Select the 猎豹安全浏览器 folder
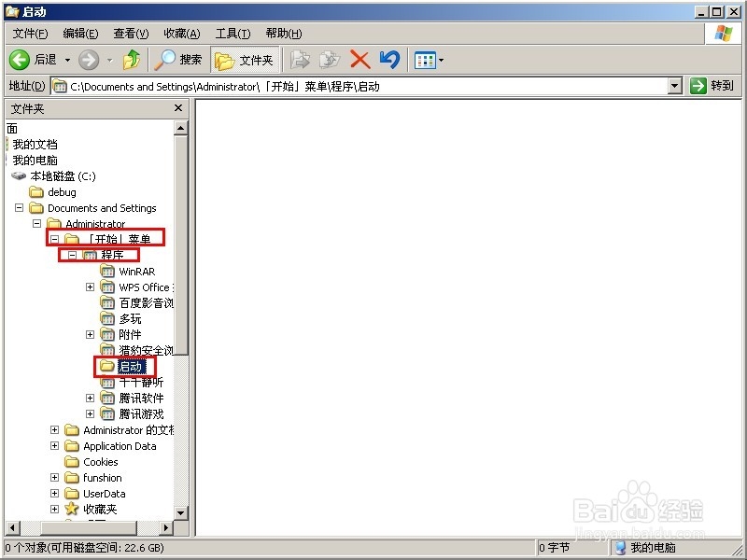The image size is (747, 560). 146,351
